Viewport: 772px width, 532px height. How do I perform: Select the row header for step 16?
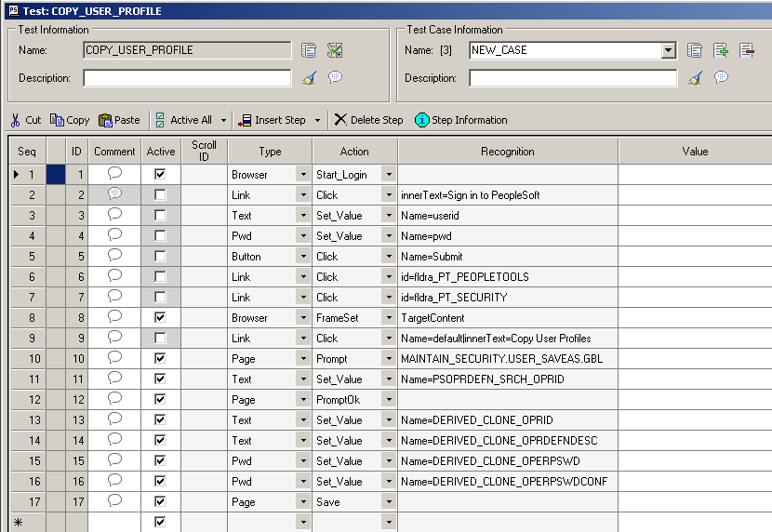(28, 481)
